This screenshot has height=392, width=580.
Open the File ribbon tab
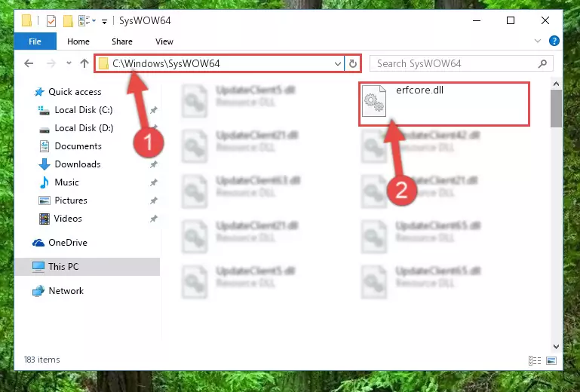pos(35,41)
